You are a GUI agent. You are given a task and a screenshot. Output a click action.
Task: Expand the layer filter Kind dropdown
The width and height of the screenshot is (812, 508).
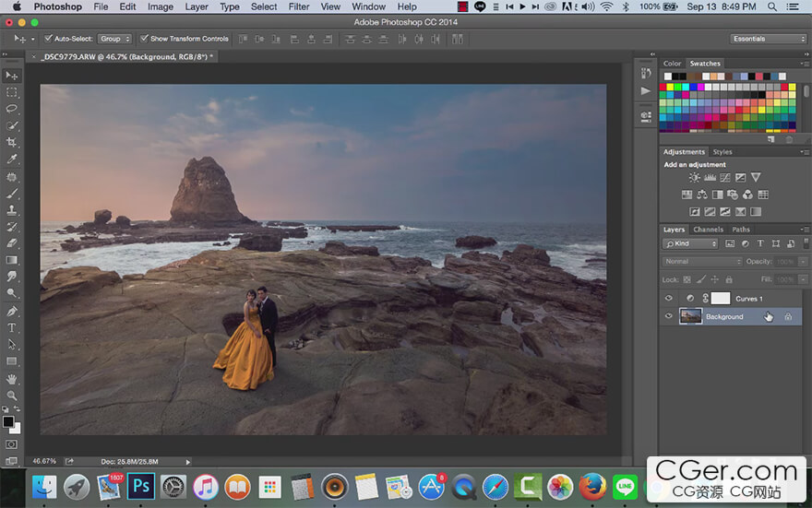tap(691, 243)
